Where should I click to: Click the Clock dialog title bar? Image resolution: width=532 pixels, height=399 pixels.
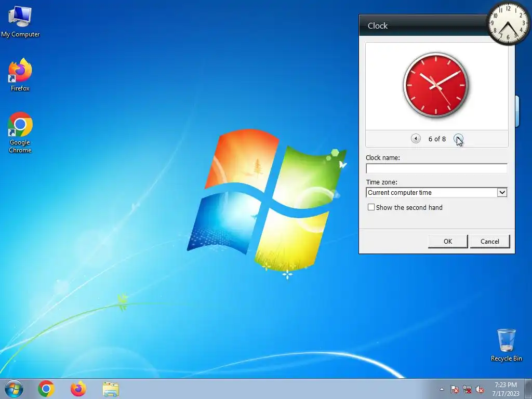tap(424, 25)
